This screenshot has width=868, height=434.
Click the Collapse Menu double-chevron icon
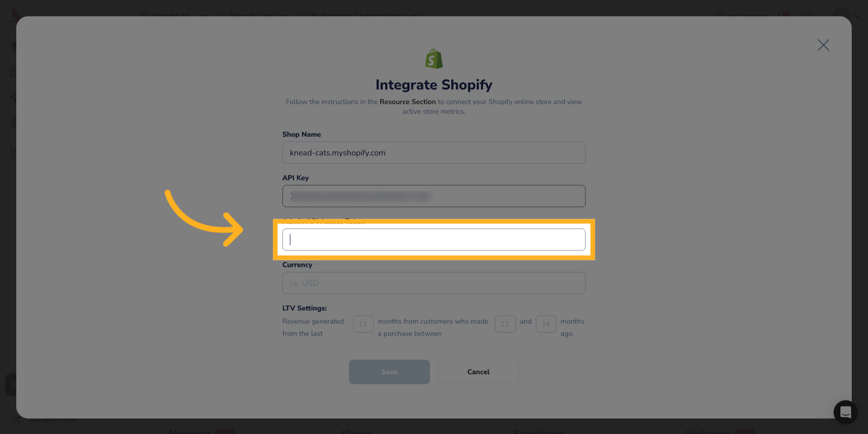[x=16, y=420]
